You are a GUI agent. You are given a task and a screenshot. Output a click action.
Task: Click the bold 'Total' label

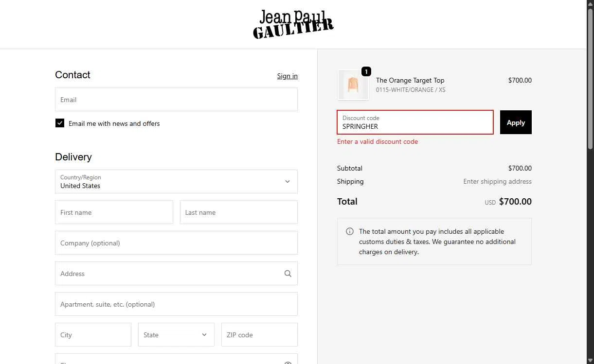click(347, 202)
